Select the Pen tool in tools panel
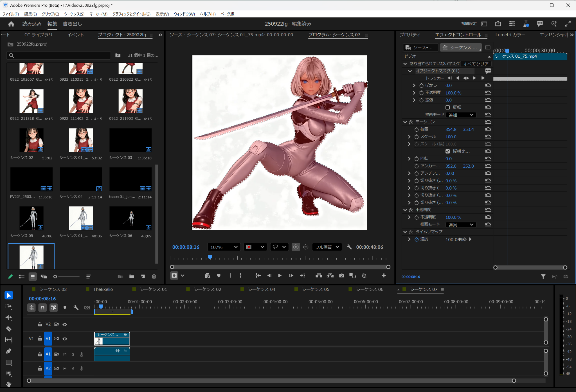 [x=9, y=351]
